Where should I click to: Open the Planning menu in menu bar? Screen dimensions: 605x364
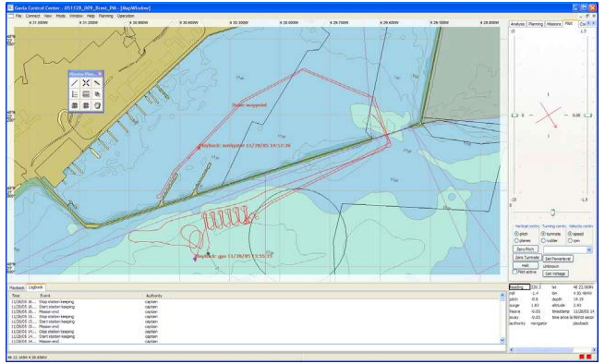click(x=105, y=16)
